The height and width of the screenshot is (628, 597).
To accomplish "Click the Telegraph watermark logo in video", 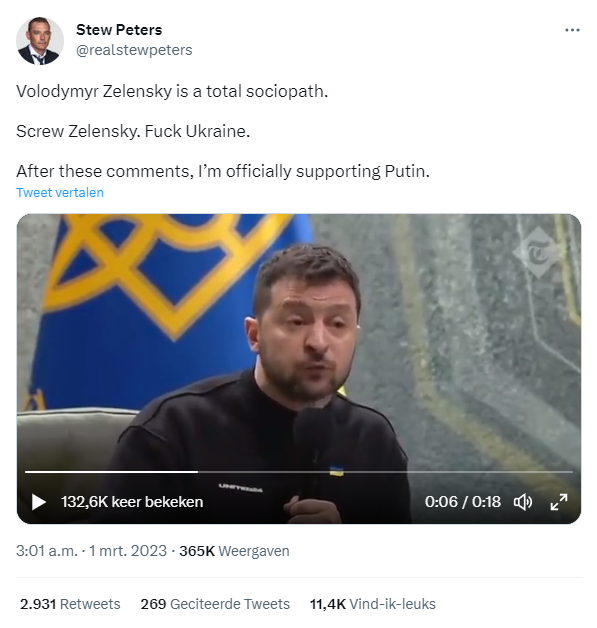I will [x=538, y=252].
